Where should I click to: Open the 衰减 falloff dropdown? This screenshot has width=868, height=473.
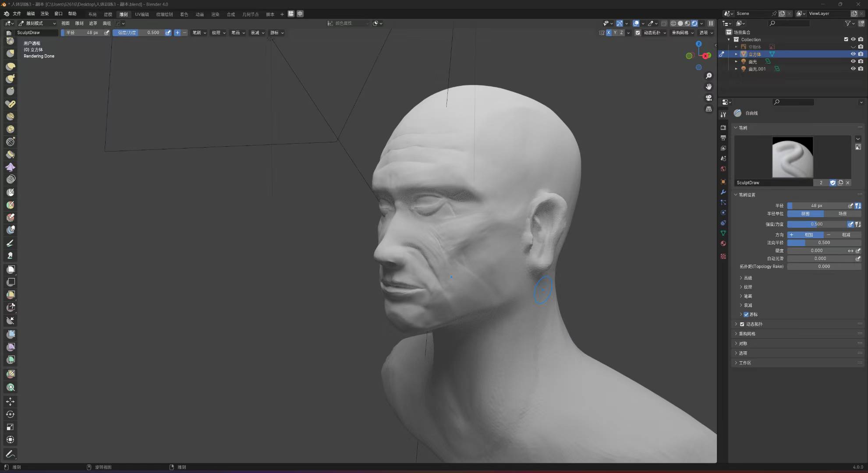click(257, 33)
